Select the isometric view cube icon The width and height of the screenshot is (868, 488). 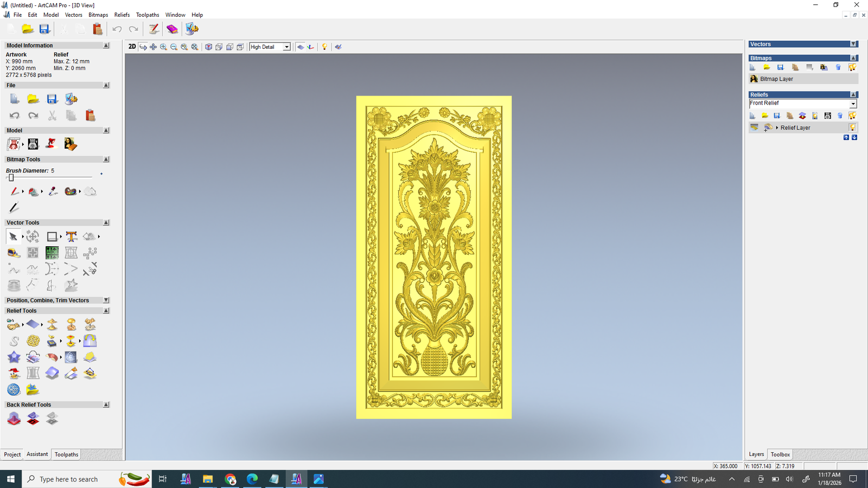point(208,47)
